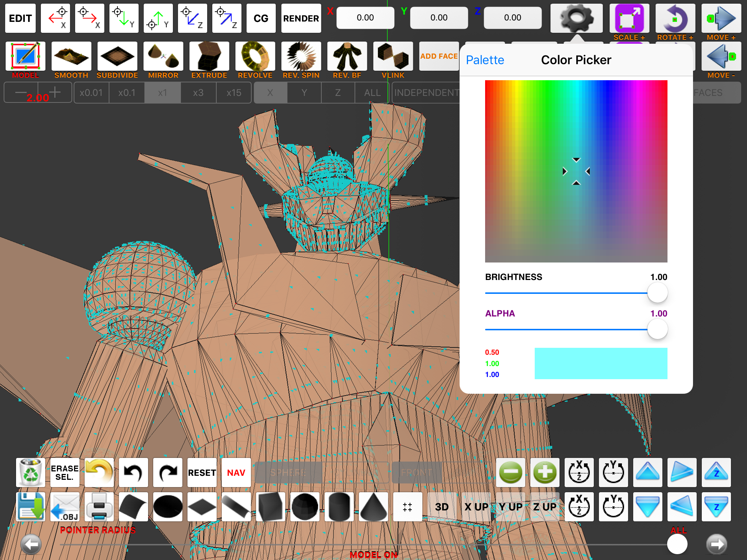Click the ROTATE + icon
This screenshot has height=560, width=747.
[675, 18]
